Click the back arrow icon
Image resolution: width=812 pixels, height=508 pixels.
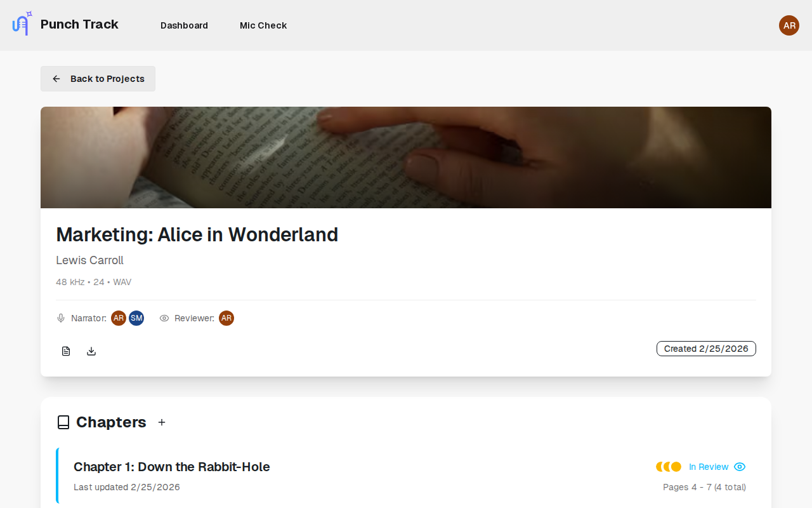pyautogui.click(x=56, y=79)
